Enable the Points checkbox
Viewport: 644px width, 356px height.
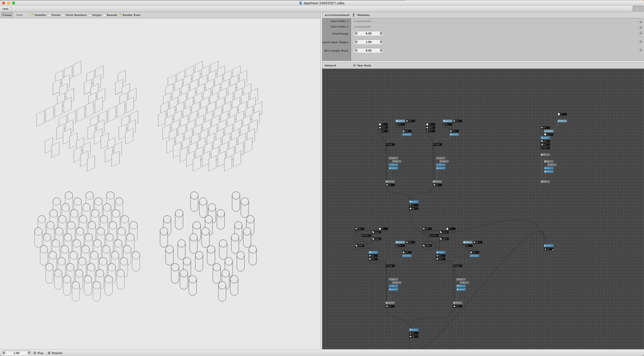49,15
